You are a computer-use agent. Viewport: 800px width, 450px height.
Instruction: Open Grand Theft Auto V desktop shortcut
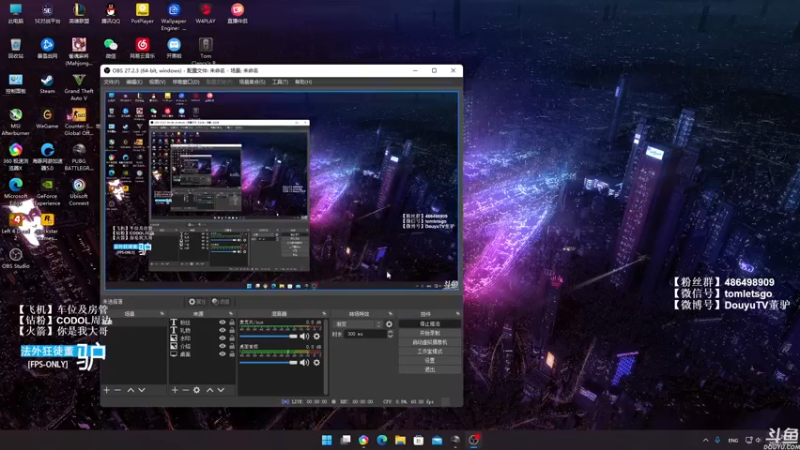[79, 87]
